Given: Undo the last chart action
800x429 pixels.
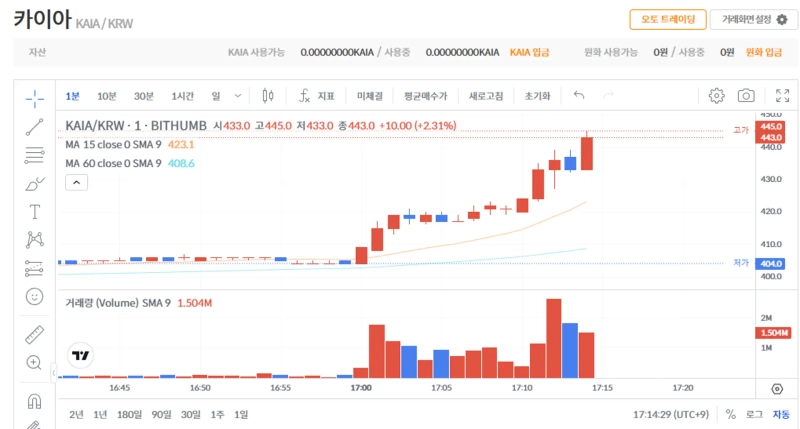Looking at the screenshot, I should tap(579, 96).
